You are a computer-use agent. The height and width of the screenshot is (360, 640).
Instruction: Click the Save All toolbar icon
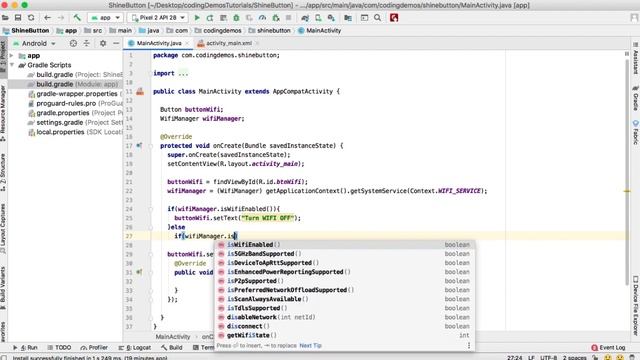[18, 18]
